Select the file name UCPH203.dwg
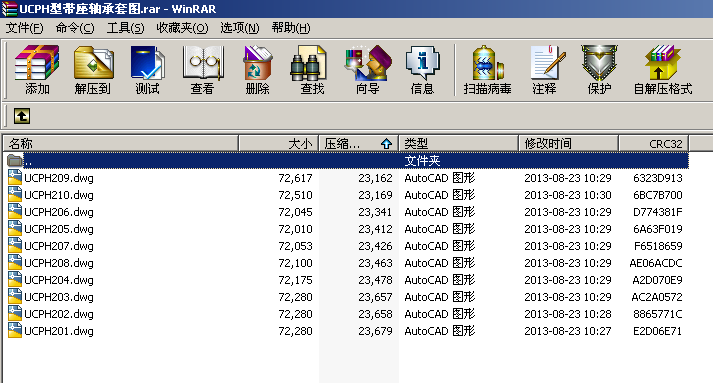The image size is (713, 383). [59, 297]
